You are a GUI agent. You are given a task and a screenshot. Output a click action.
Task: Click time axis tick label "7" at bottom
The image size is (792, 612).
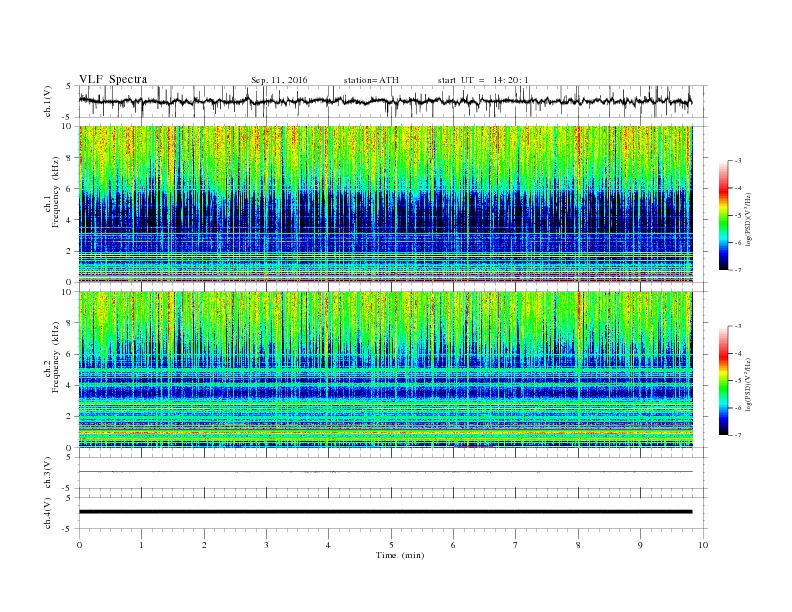[x=516, y=545]
